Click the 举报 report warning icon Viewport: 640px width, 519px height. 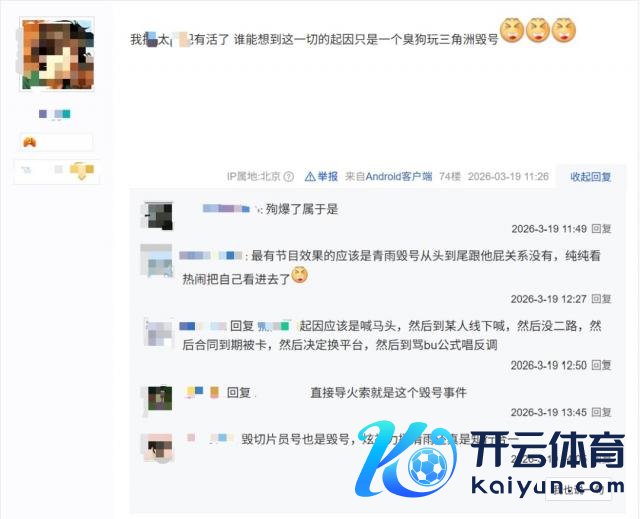pyautogui.click(x=310, y=176)
